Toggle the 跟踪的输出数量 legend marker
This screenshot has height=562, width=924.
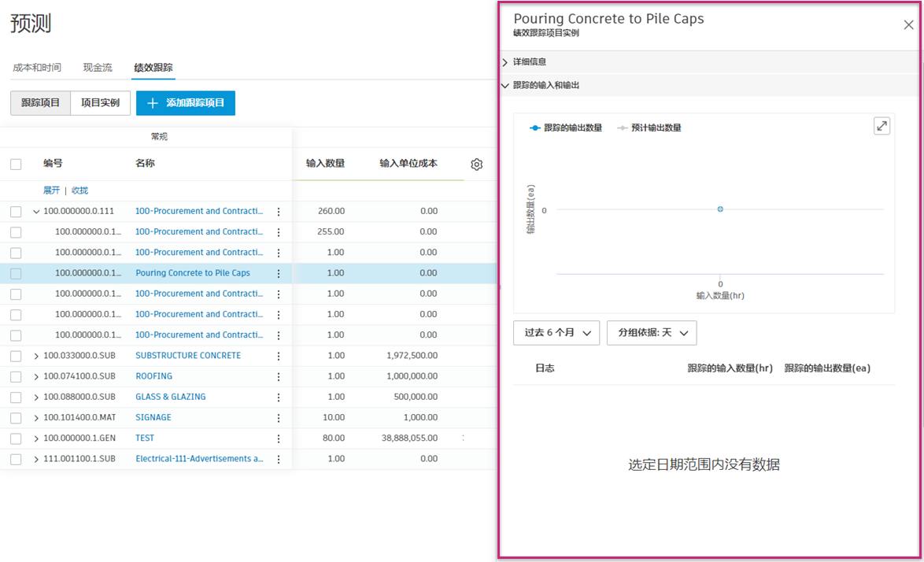pos(534,128)
